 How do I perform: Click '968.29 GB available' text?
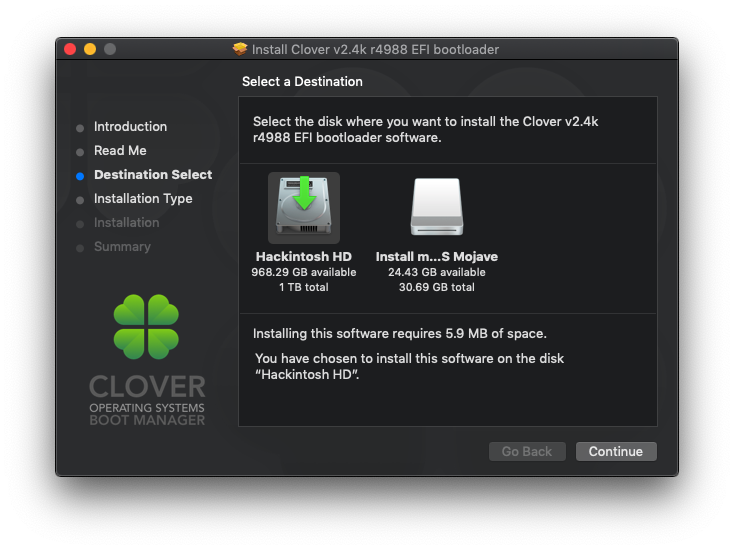[304, 272]
